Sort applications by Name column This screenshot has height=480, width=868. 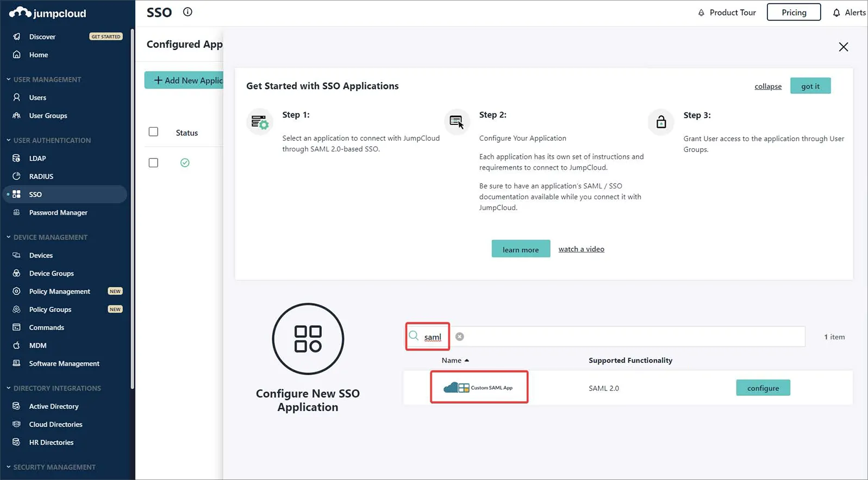(x=455, y=361)
